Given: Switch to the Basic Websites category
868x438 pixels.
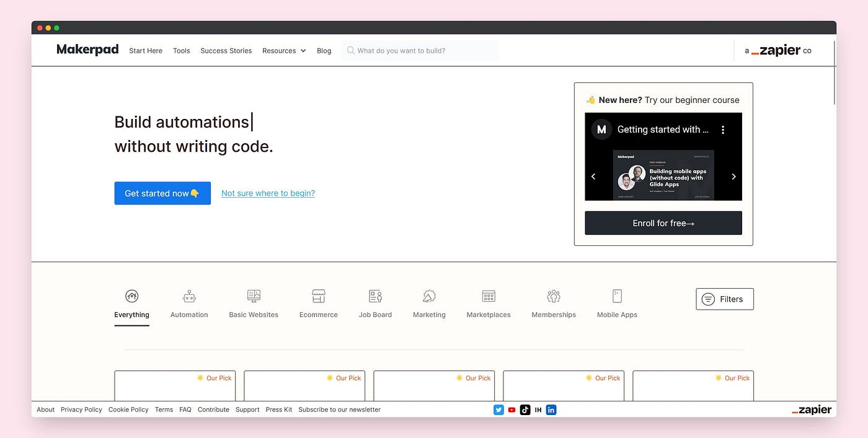Looking at the screenshot, I should [x=254, y=296].
